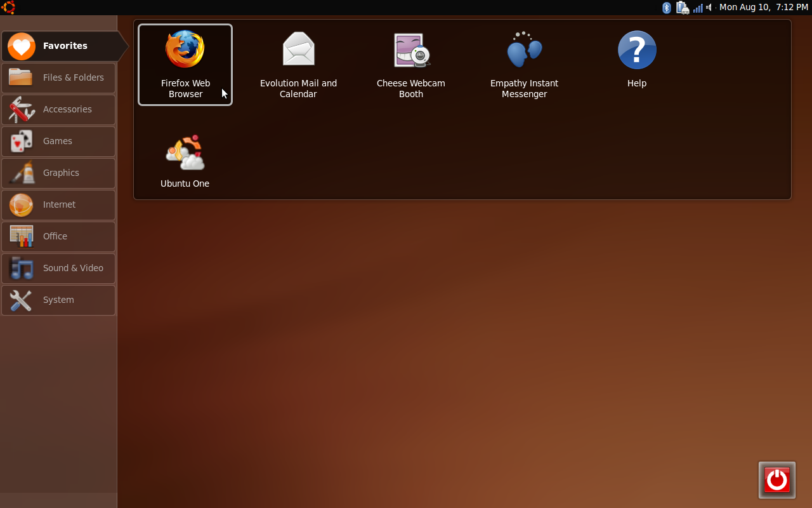Image resolution: width=812 pixels, height=508 pixels.
Task: Select the Office category
Action: pyautogui.click(x=58, y=236)
